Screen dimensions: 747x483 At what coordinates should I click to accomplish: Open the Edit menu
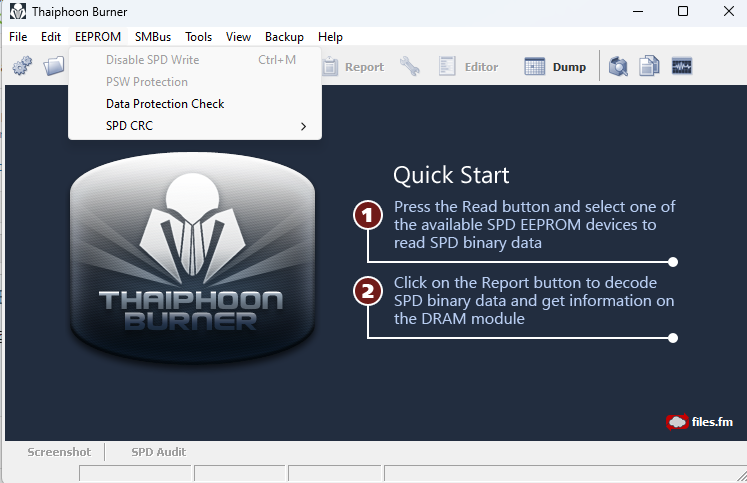[x=50, y=37]
